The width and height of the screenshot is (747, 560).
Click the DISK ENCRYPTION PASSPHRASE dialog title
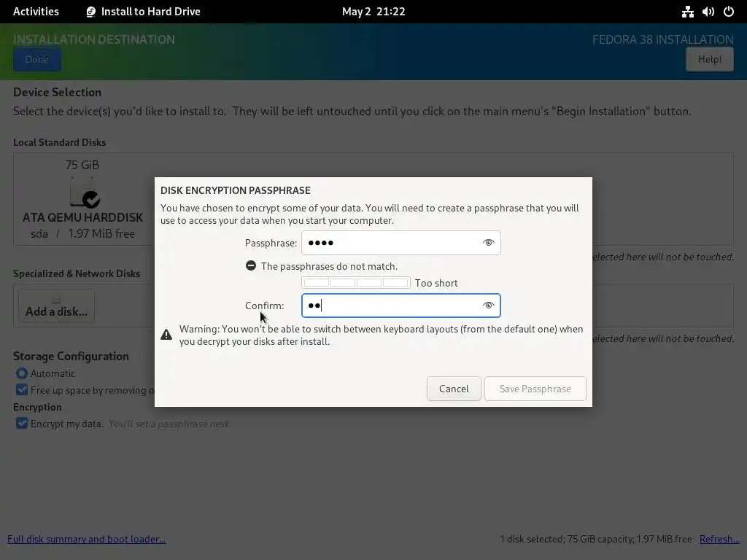[236, 190]
